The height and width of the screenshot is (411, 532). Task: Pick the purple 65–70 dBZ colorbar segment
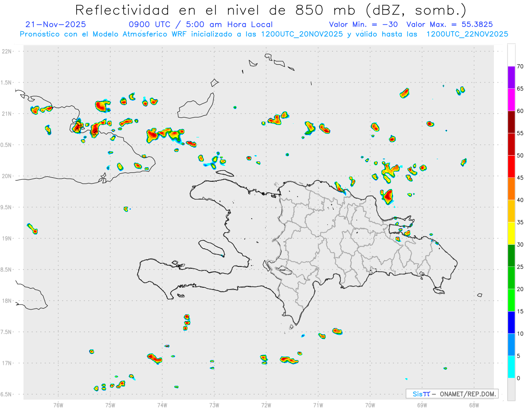pyautogui.click(x=511, y=78)
